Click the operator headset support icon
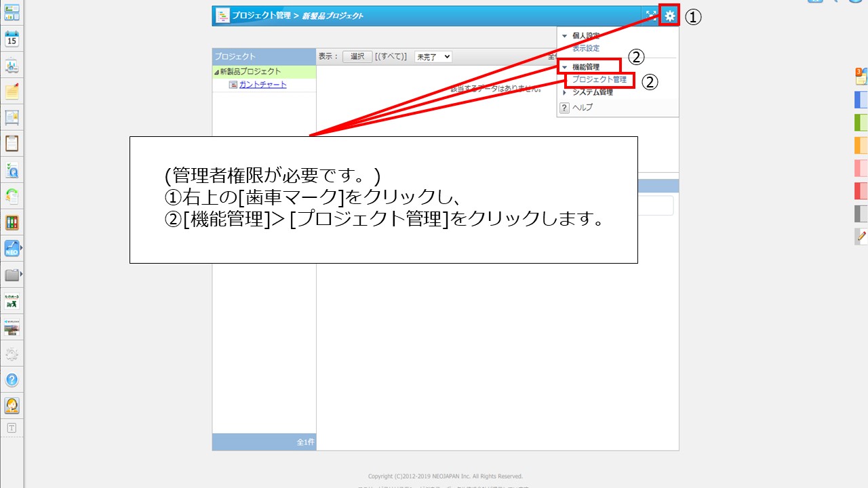 tap(12, 405)
